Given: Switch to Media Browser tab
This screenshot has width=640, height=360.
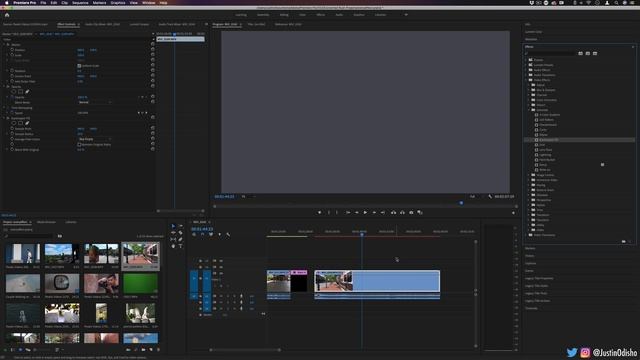Looking at the screenshot, I should click(46, 222).
